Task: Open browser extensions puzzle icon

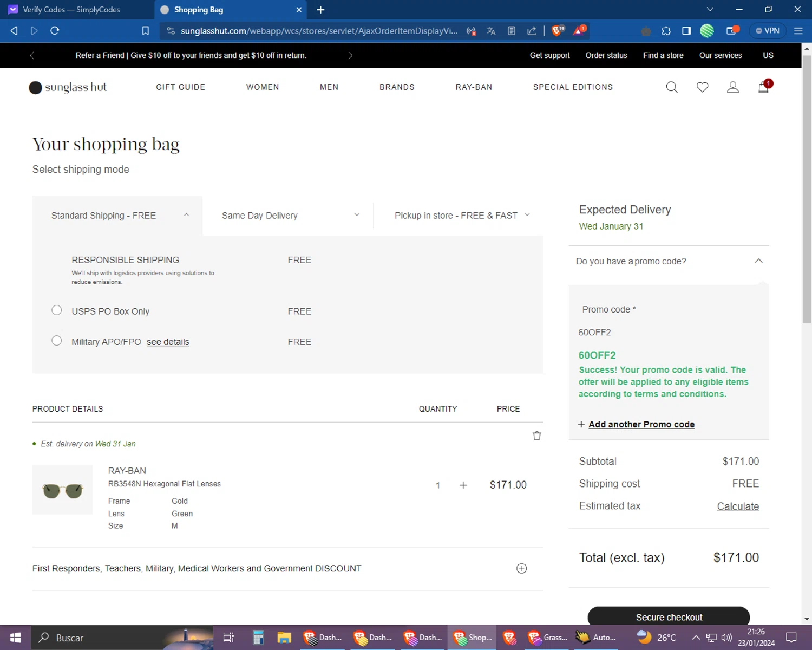Action: point(666,31)
